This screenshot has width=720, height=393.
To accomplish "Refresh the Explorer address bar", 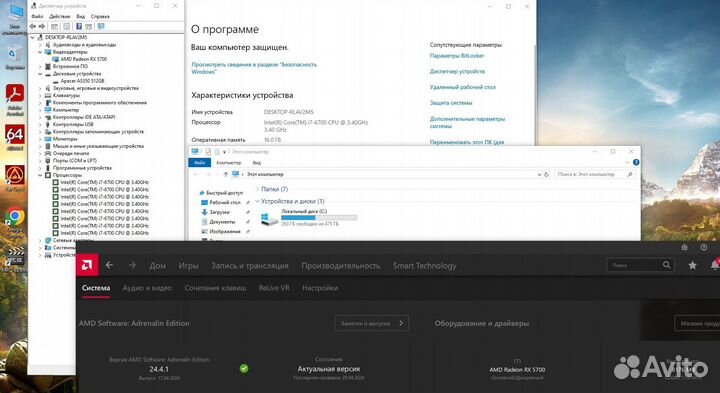I will point(546,174).
